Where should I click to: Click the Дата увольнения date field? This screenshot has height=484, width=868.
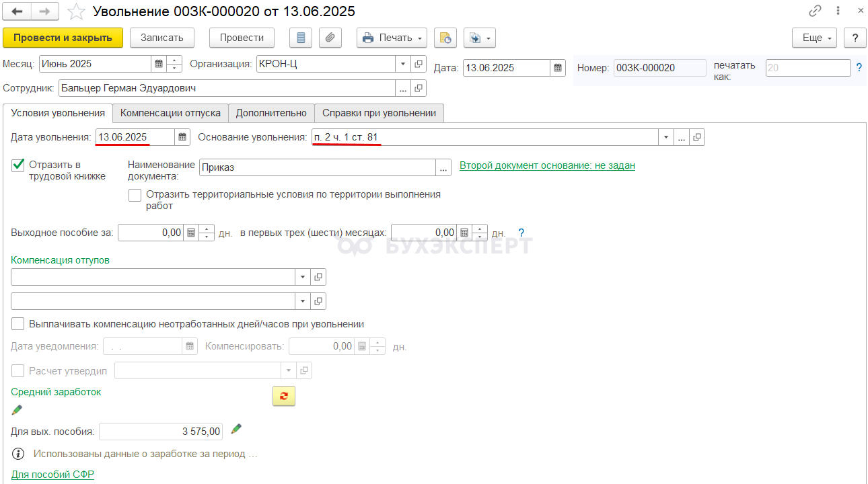[135, 137]
